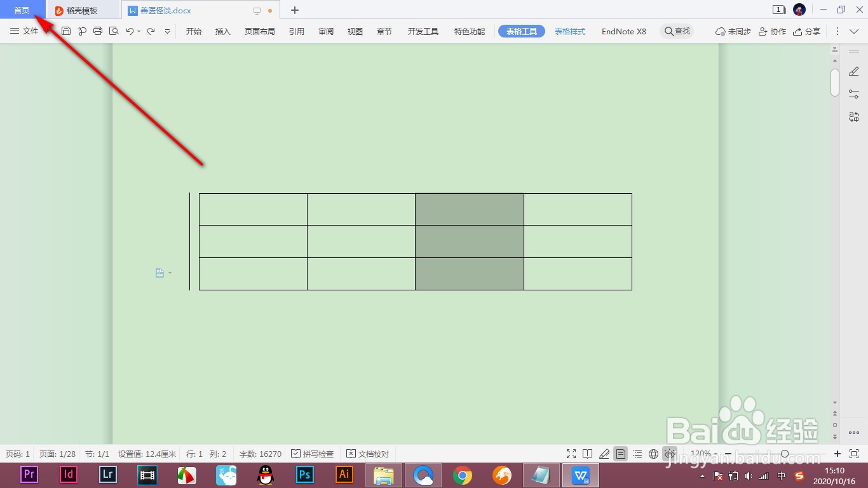This screenshot has width=868, height=488.
Task: Open the 表格样式 tab
Action: pos(570,31)
